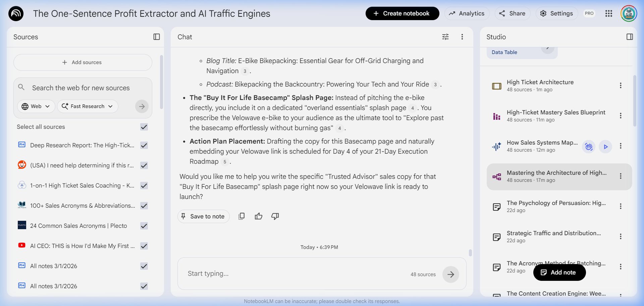Image resolution: width=644 pixels, height=306 pixels.
Task: Save the response to note
Action: (x=203, y=216)
